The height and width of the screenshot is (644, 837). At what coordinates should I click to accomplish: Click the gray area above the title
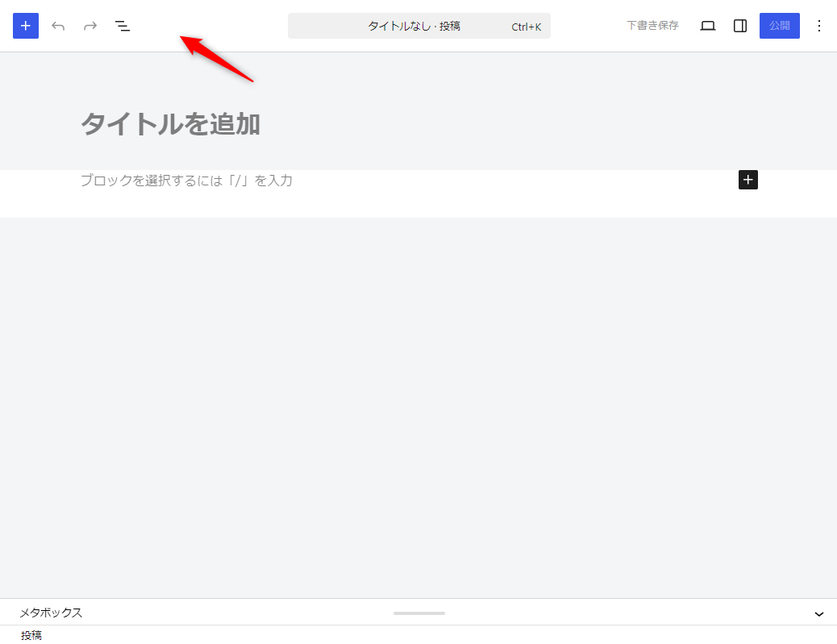(418, 77)
